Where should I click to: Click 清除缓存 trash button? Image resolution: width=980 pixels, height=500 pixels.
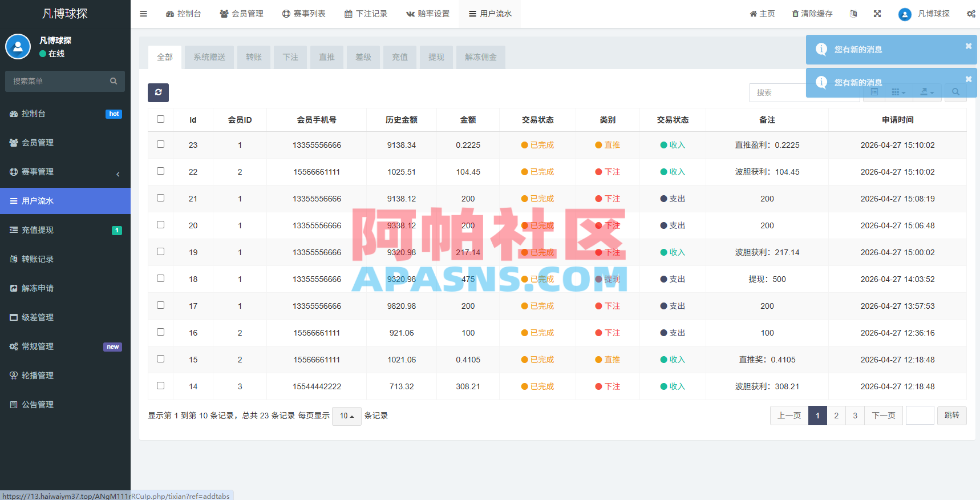812,14
